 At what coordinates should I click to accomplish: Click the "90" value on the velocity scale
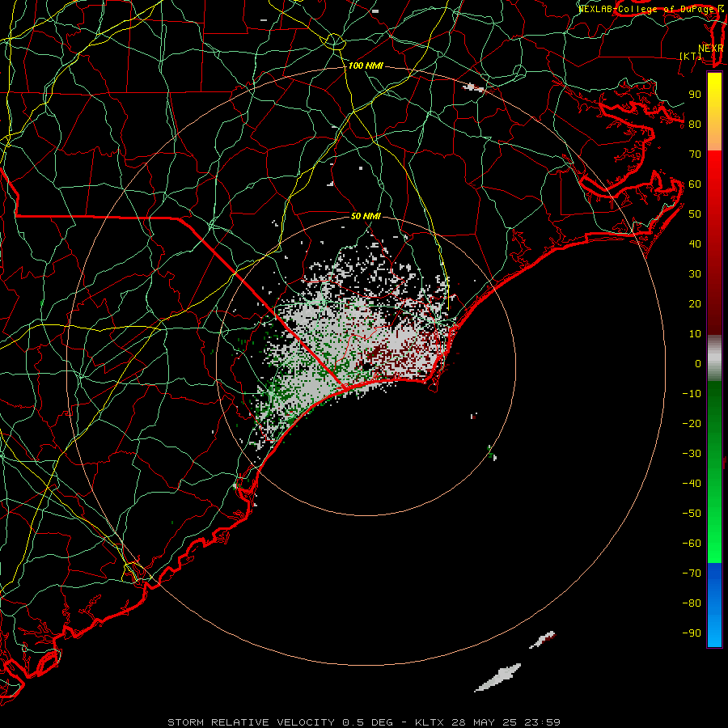click(x=695, y=95)
